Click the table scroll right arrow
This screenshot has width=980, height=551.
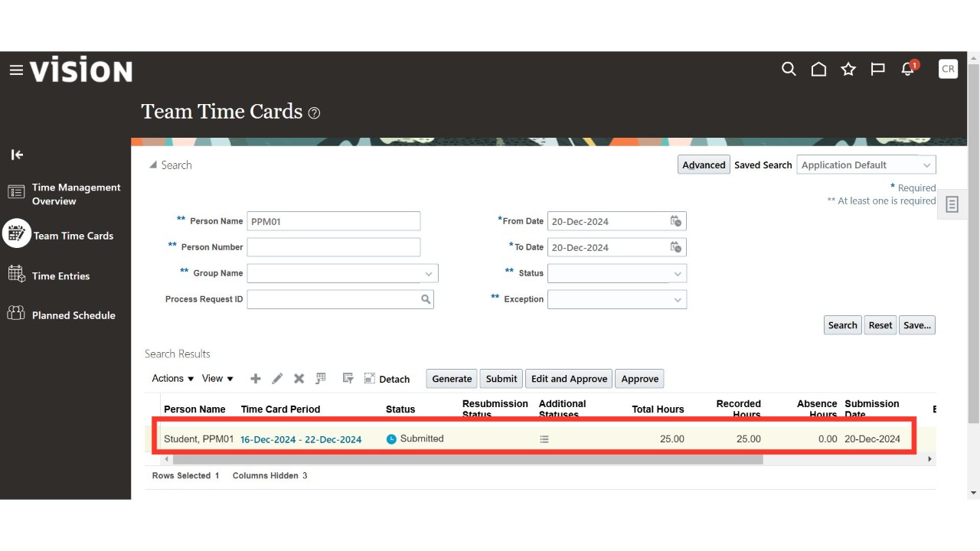click(x=930, y=459)
